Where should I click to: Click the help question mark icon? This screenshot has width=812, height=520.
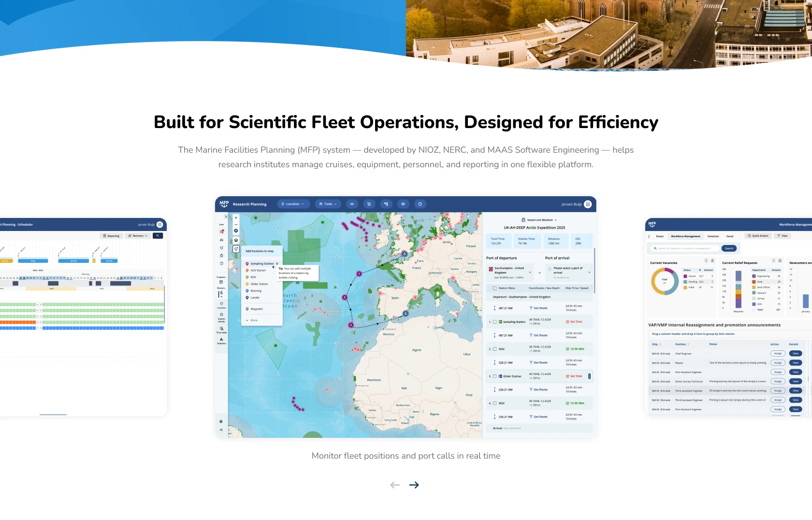click(x=420, y=204)
